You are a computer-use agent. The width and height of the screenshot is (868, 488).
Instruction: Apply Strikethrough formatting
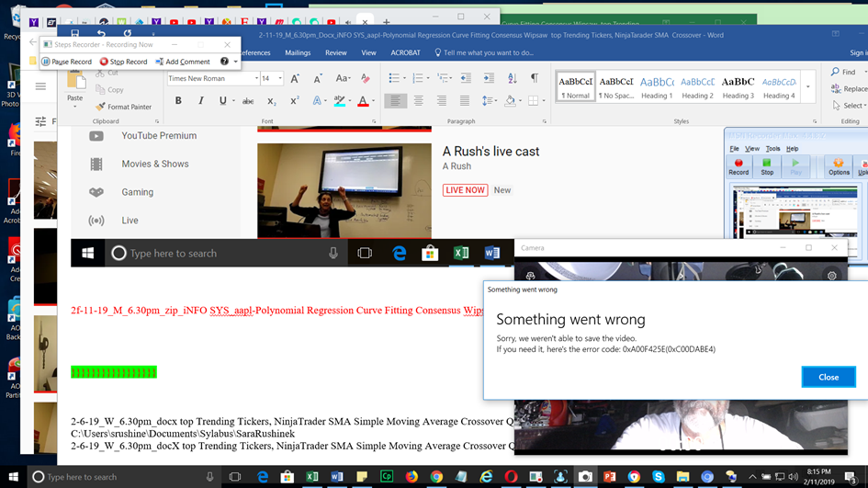point(248,101)
